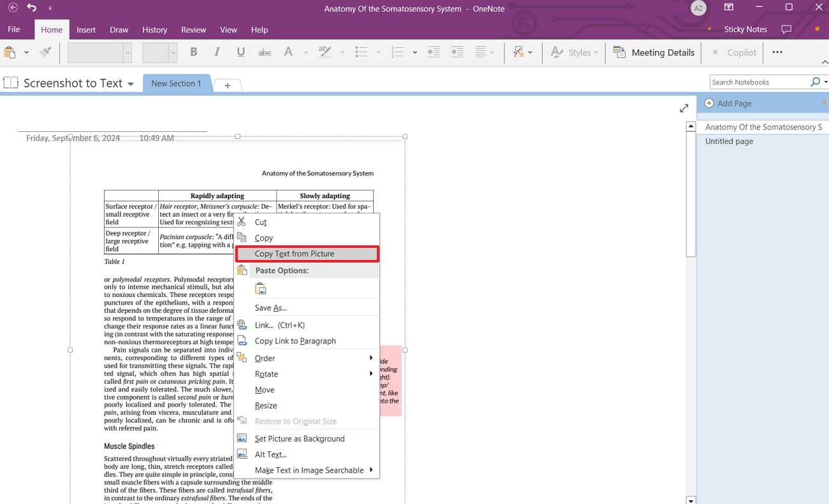Click the Decrease Indent icon
This screenshot has height=504, width=829.
[x=434, y=52]
